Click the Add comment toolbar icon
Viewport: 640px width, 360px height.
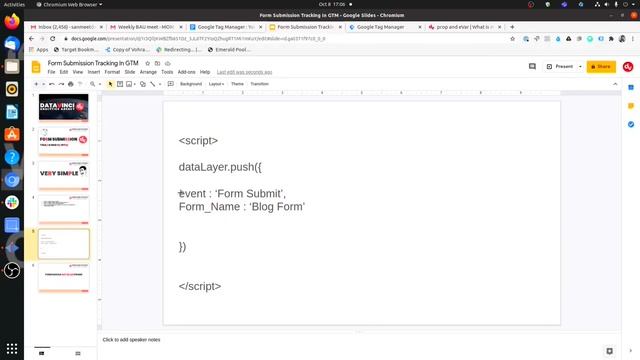pyautogui.click(x=171, y=84)
